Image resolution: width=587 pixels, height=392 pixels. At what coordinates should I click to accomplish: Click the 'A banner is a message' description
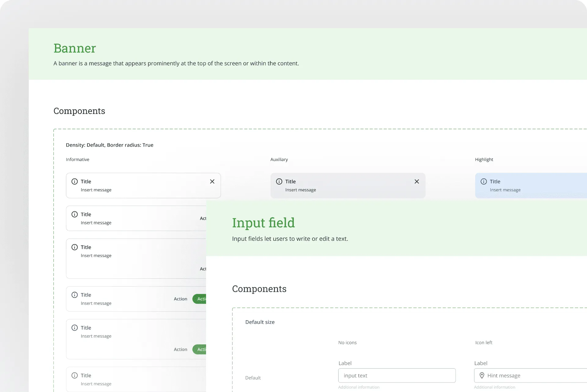[176, 63]
